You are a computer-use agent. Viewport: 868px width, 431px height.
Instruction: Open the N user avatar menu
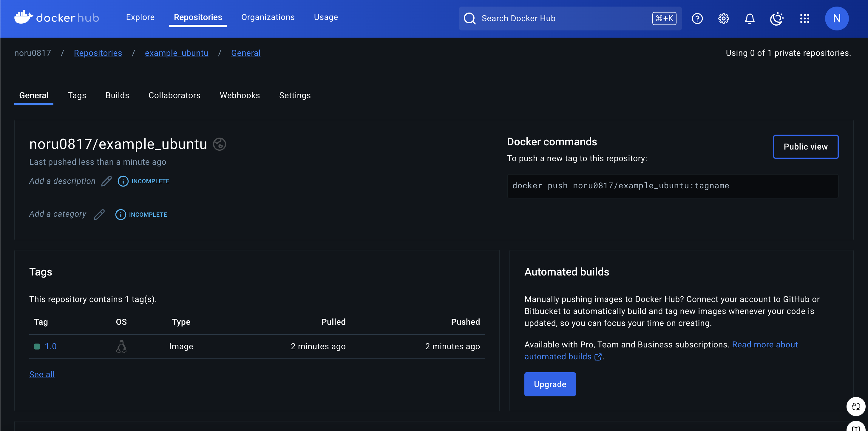837,18
